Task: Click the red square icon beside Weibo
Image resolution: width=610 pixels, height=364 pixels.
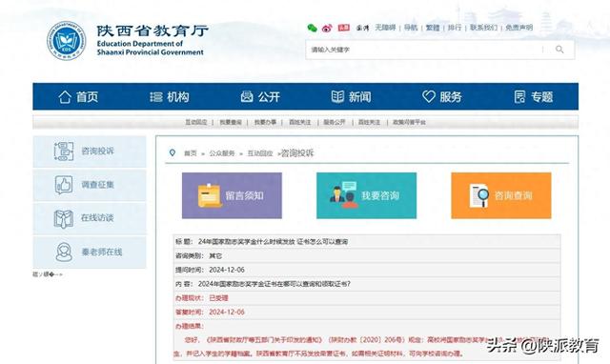Action: pyautogui.click(x=344, y=28)
